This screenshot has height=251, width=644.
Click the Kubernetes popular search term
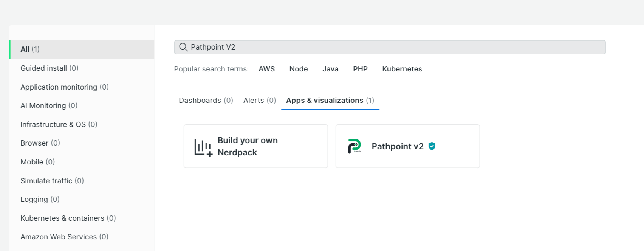pos(402,69)
